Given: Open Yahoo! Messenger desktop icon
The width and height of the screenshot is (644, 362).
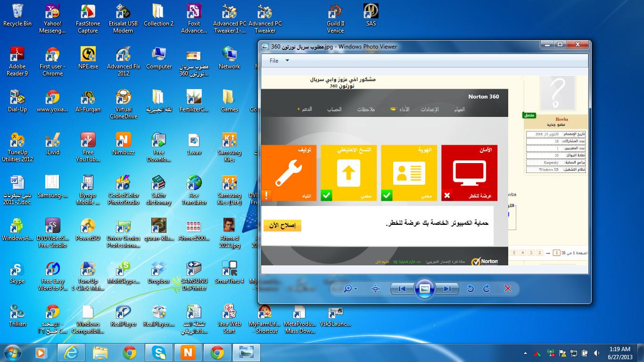Looking at the screenshot, I should (x=52, y=19).
